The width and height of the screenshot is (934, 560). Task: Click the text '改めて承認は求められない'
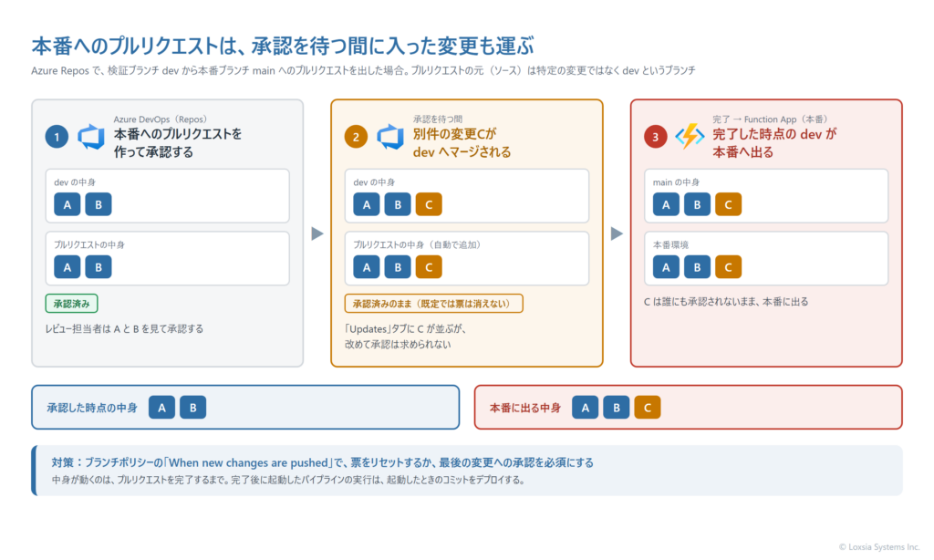click(x=398, y=345)
